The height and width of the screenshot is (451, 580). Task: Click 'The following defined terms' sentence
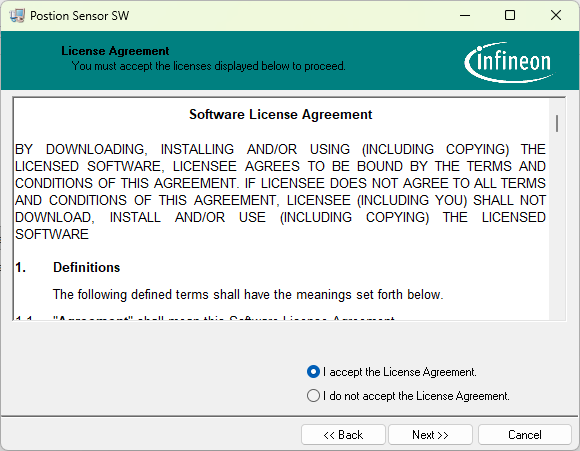coord(248,295)
